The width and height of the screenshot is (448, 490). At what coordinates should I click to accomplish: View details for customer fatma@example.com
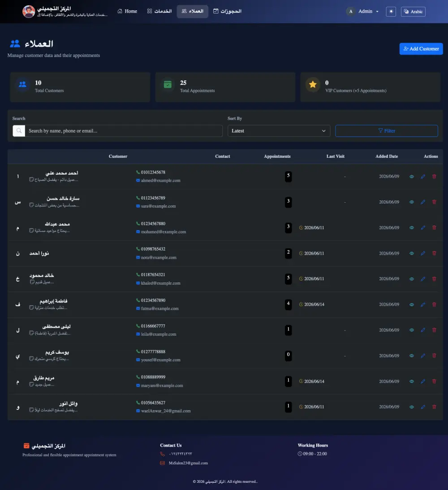click(411, 305)
